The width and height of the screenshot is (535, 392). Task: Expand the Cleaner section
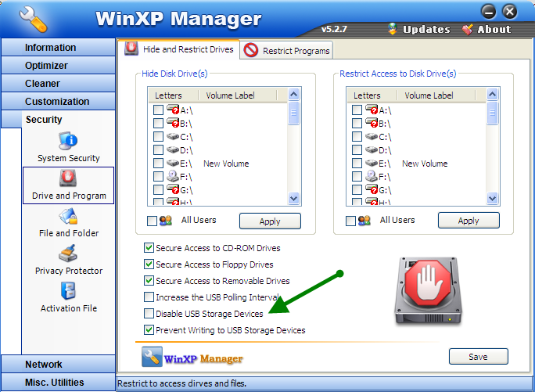[x=58, y=83]
